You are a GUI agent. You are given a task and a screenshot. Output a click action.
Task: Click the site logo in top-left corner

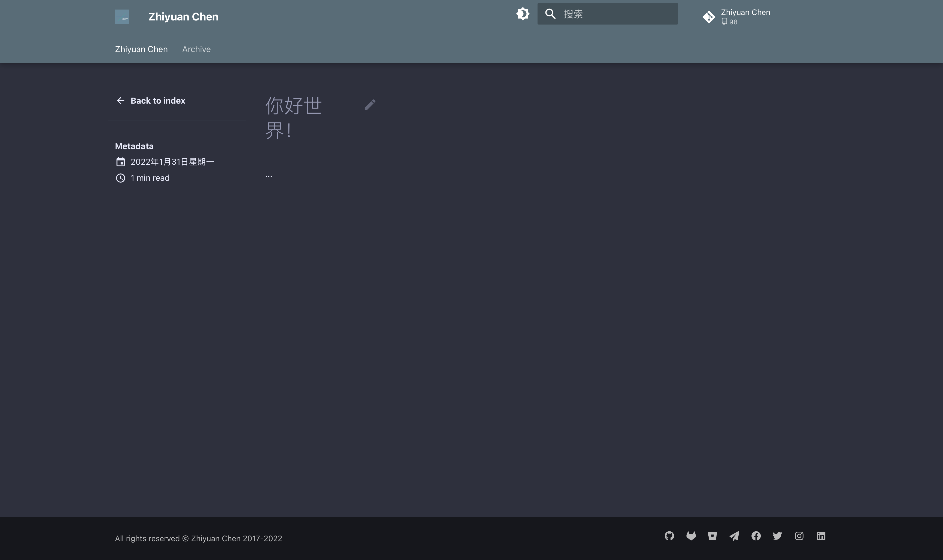122,16
